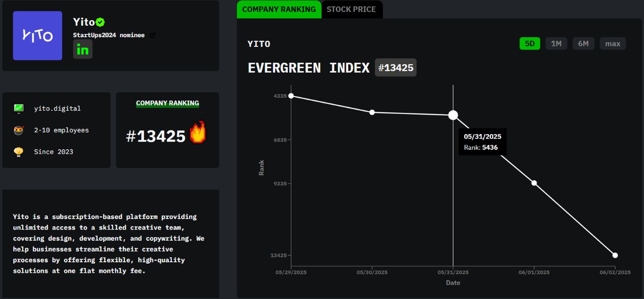Image resolution: width=644 pixels, height=299 pixels.
Task: Click the 06/01/2025 x-axis date label
Action: tap(534, 272)
